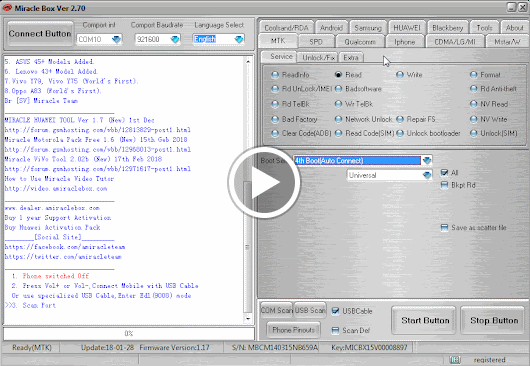
Task: Open the Comport Baudrate 921600 dropdown
Action: coord(175,39)
